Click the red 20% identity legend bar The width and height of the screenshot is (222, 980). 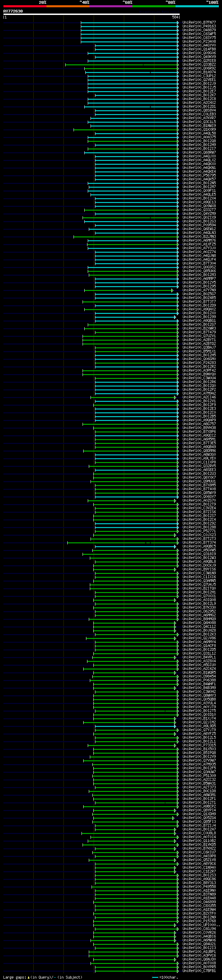click(25, 6)
